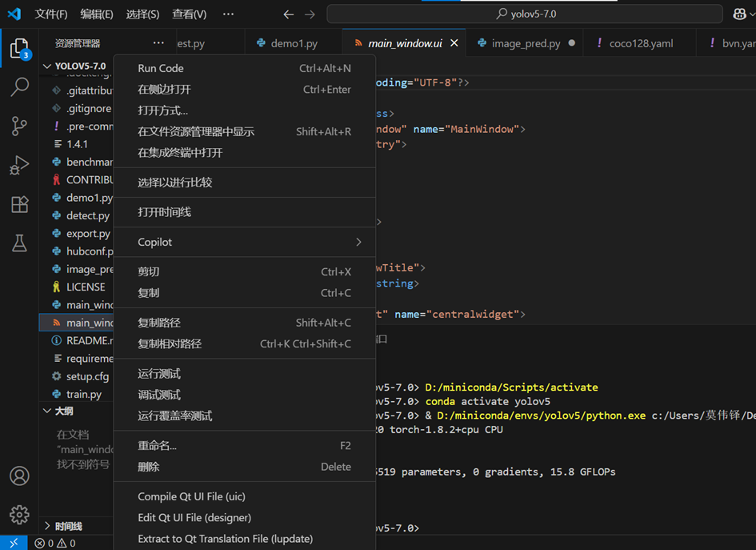Open Copilot icon in title bar

coord(740,14)
